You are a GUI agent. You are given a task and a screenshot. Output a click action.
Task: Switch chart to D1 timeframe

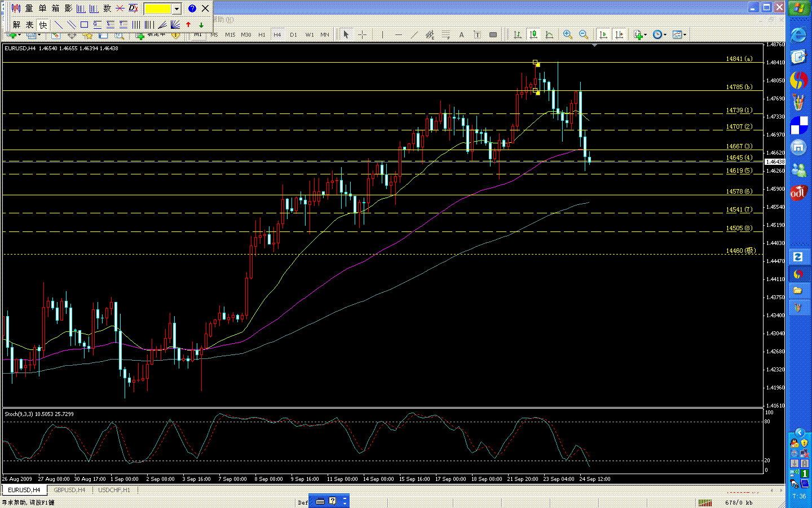[293, 35]
